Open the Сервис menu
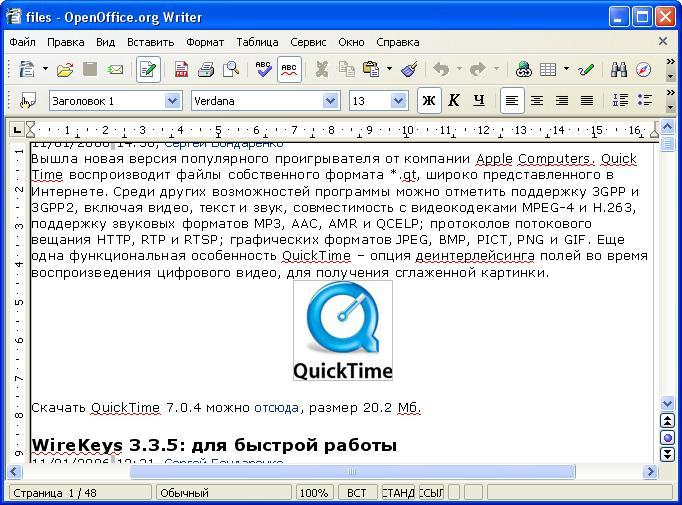This screenshot has width=682, height=505. 308,42
